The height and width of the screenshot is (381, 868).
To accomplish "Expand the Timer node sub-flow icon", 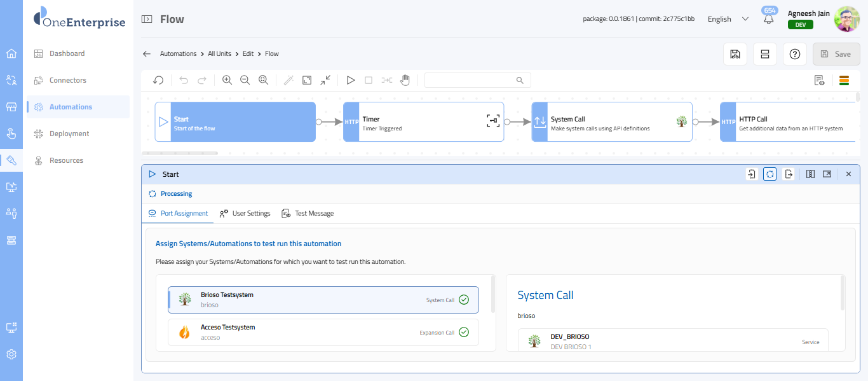I will point(493,121).
